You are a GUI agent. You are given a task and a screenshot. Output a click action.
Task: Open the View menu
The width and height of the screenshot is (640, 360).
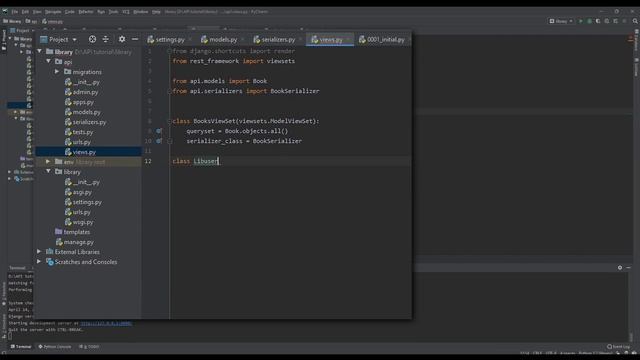tap(37, 12)
